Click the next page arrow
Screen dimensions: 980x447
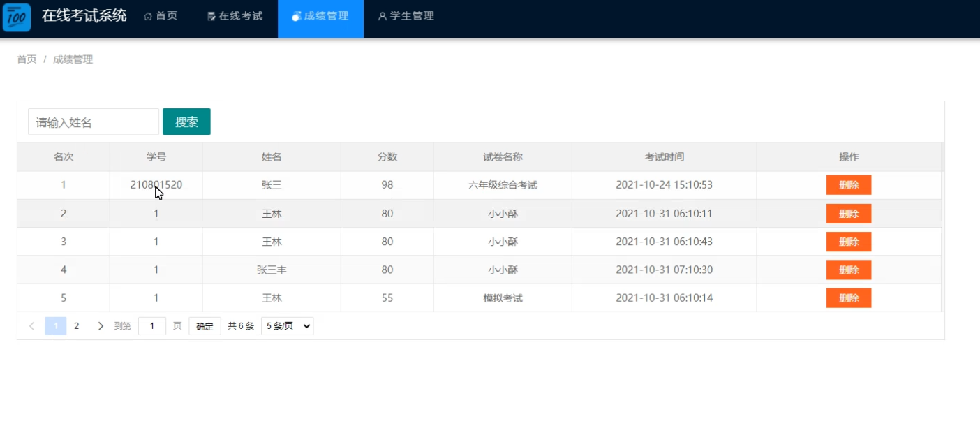coord(101,326)
